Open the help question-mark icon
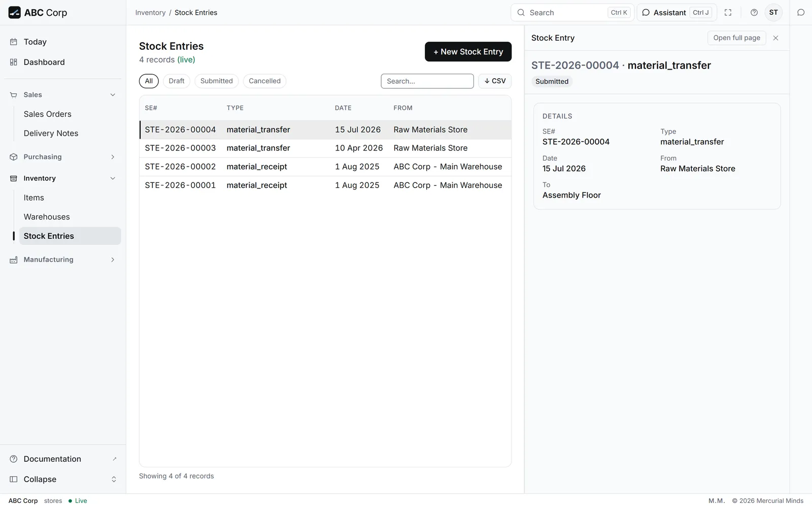The image size is (812, 508). point(754,13)
